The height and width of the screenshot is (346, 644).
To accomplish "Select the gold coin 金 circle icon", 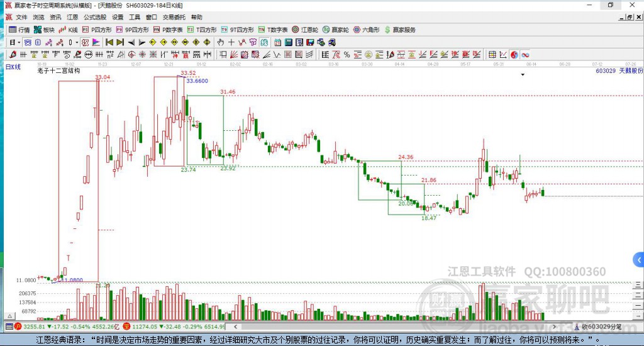I will coord(369,55).
